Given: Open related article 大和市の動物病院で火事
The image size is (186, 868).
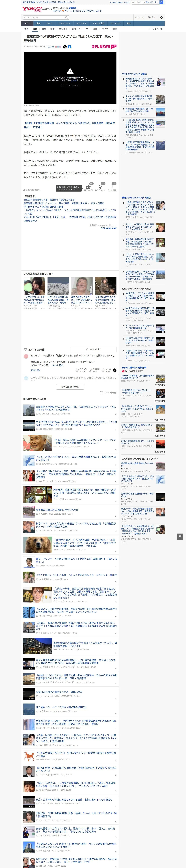Looking at the screenshot, I should [49, 200].
